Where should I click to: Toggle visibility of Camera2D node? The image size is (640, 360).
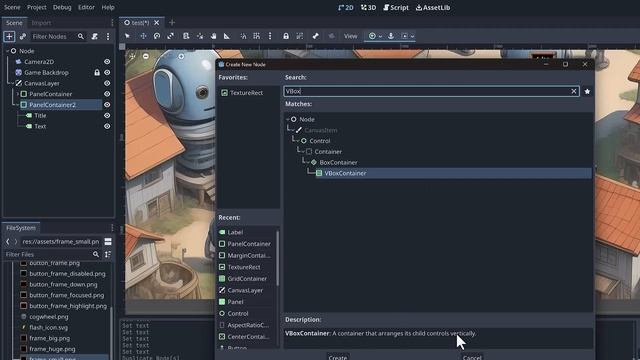(x=107, y=62)
